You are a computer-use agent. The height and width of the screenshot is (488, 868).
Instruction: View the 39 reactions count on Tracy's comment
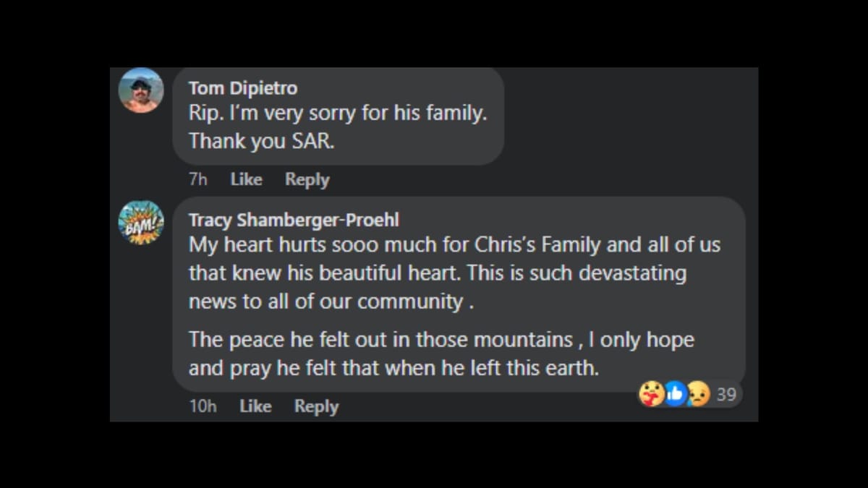point(726,394)
